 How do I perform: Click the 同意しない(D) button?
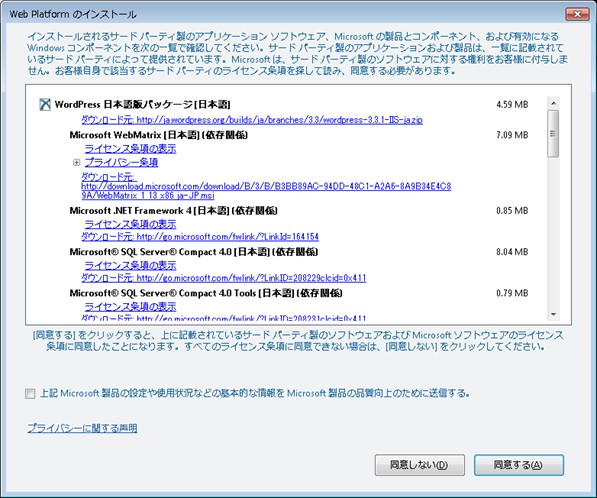(x=419, y=465)
